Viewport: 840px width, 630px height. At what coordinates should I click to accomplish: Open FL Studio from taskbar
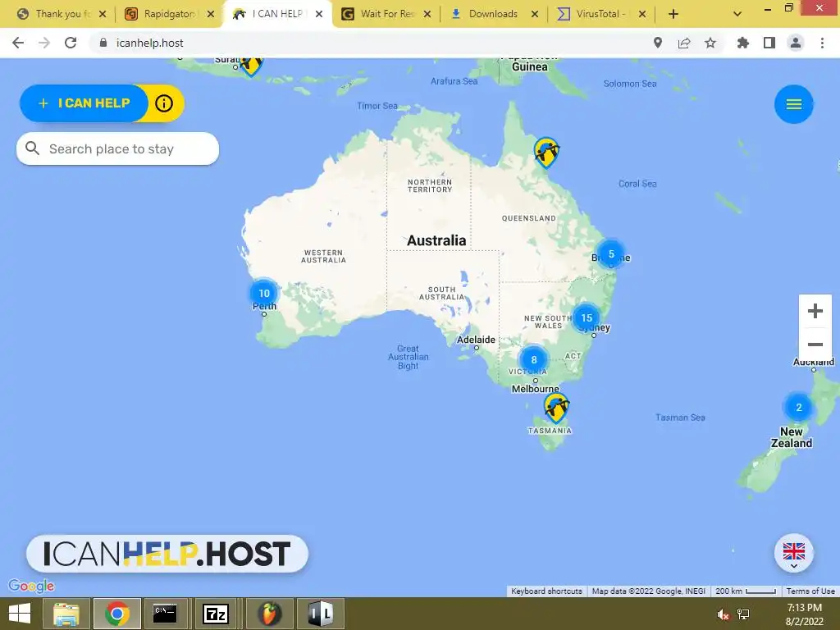[269, 614]
